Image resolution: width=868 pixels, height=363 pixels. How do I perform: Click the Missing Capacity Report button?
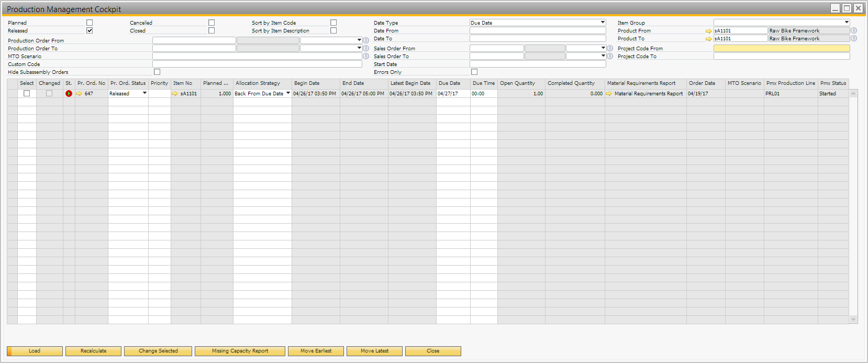(x=240, y=351)
